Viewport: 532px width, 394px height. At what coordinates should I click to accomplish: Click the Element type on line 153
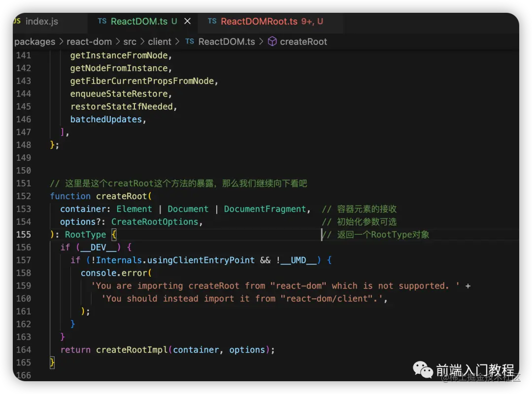(134, 209)
